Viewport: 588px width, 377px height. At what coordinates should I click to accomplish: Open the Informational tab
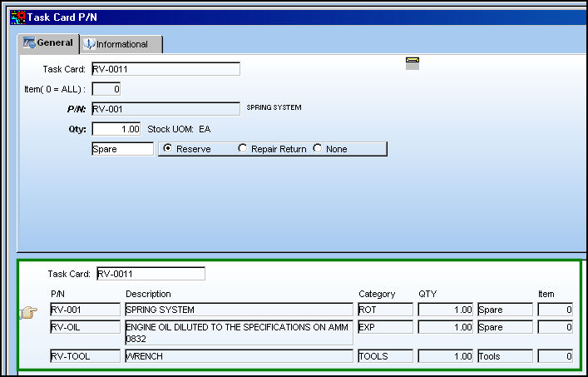coord(121,44)
